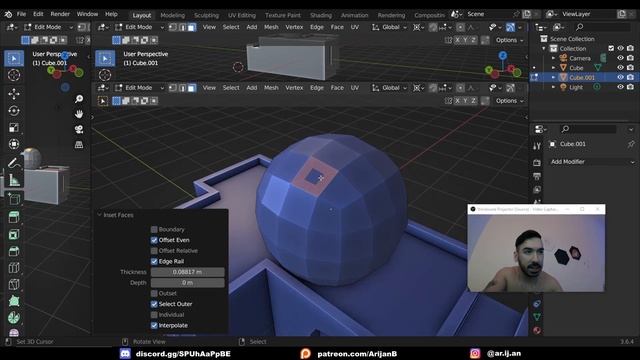The image size is (640, 360).
Task: Enable the Individual checkbox
Action: coord(154,315)
